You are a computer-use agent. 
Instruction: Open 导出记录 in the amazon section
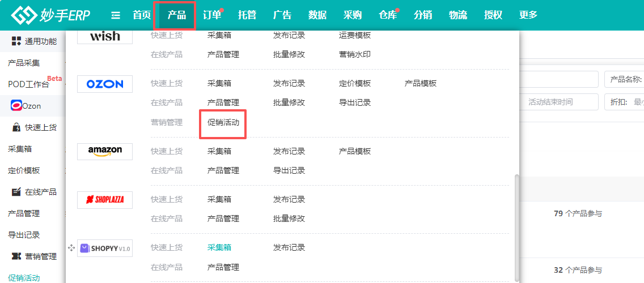coord(289,170)
